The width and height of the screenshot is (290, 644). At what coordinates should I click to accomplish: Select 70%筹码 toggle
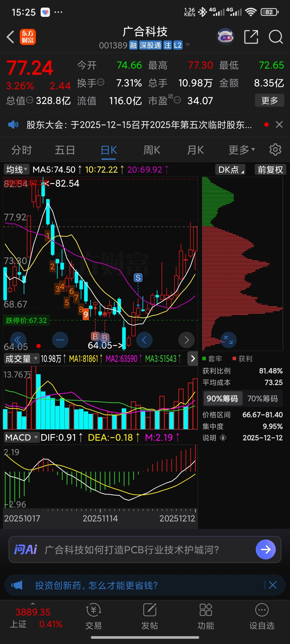pyautogui.click(x=262, y=398)
